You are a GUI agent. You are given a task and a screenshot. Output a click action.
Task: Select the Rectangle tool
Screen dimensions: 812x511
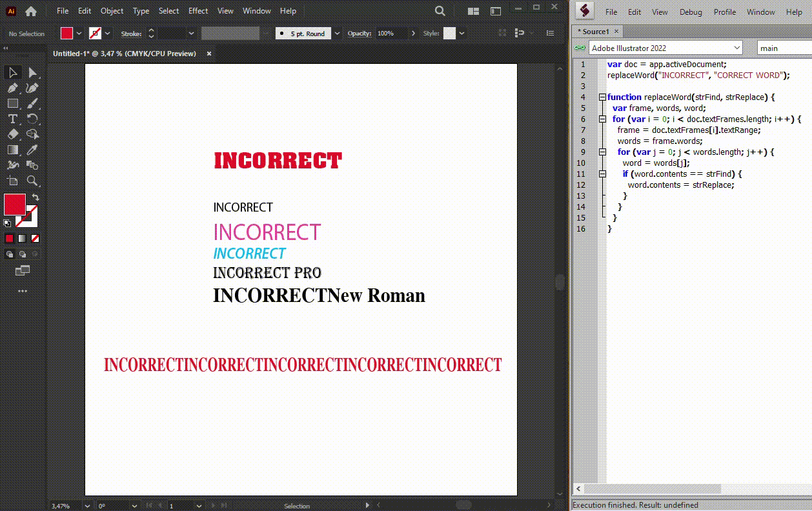(12, 103)
